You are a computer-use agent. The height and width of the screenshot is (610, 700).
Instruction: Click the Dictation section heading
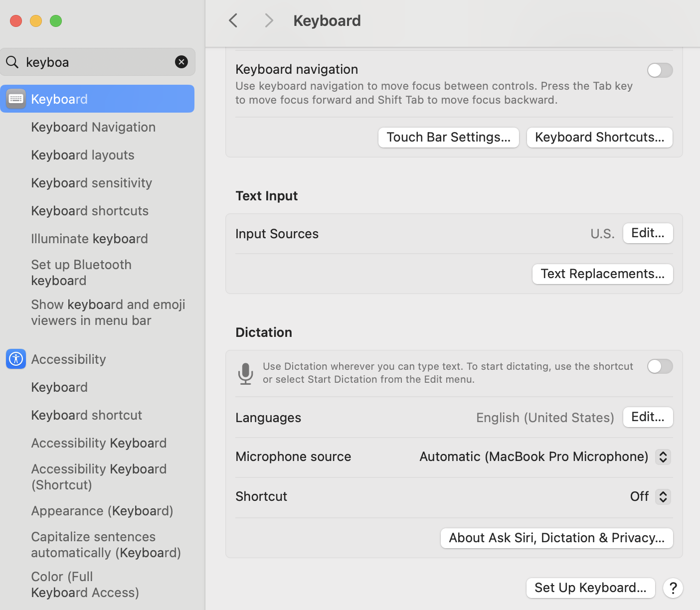click(264, 332)
